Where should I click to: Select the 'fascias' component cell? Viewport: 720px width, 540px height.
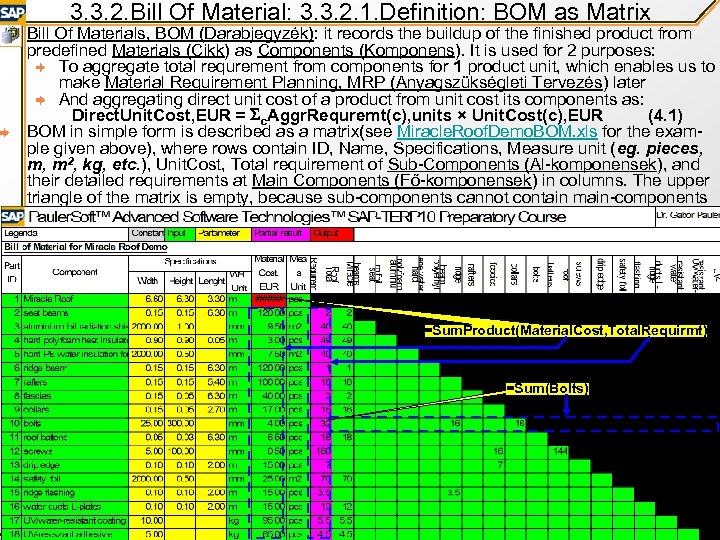click(x=75, y=396)
